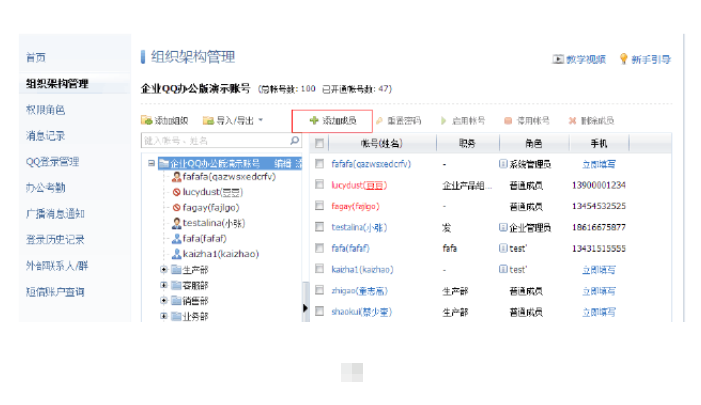Screen dimensions: 701x405
Task: Click the 生产部 folder icon in tree
Action: pos(177,270)
